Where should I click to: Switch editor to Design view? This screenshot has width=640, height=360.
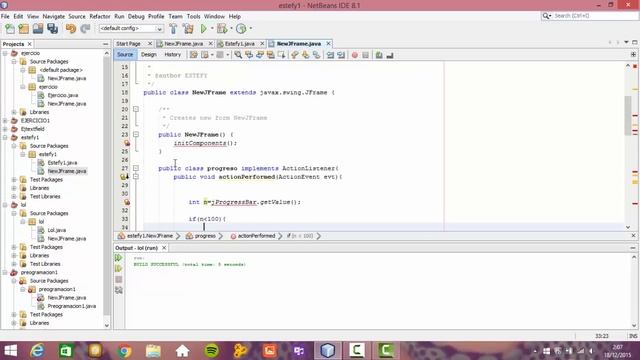pos(149,55)
